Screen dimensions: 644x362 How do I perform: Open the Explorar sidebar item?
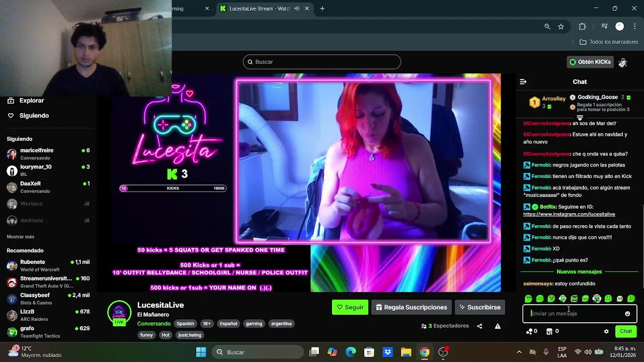[31, 101]
